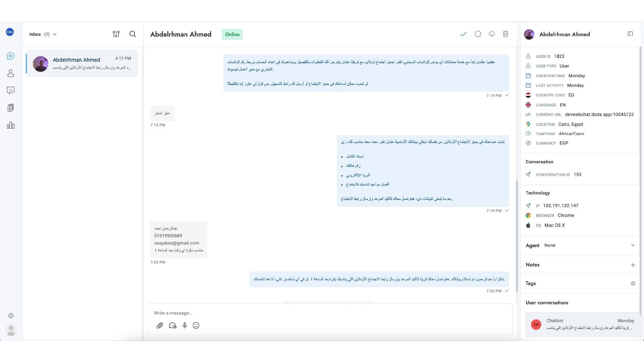Add a note with the plus icon

633,265
